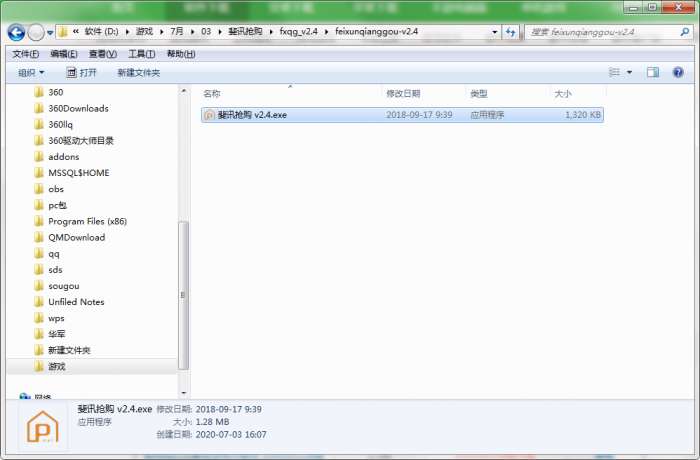700x460 pixels.
Task: Sort by the 大小 column header
Action: (563, 94)
